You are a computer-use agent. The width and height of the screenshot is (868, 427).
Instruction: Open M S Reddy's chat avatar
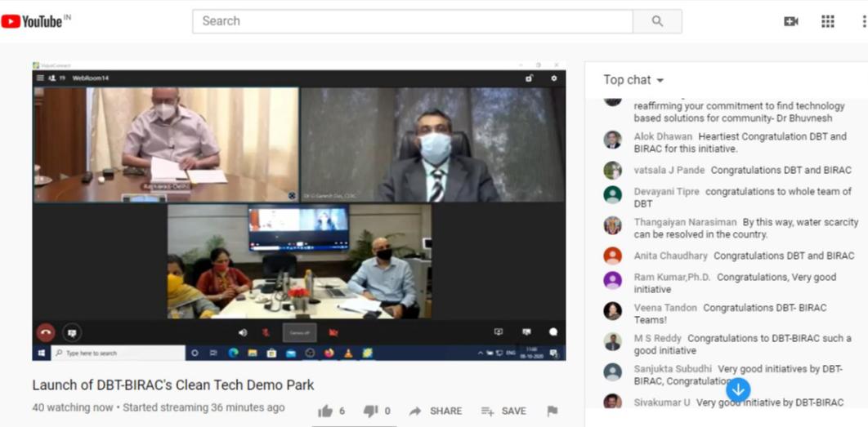click(612, 341)
